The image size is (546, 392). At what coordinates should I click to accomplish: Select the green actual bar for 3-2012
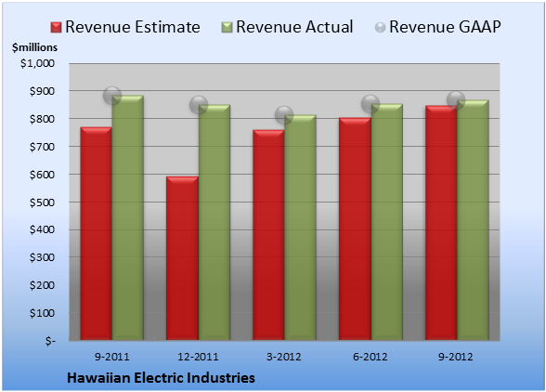[x=300, y=228]
